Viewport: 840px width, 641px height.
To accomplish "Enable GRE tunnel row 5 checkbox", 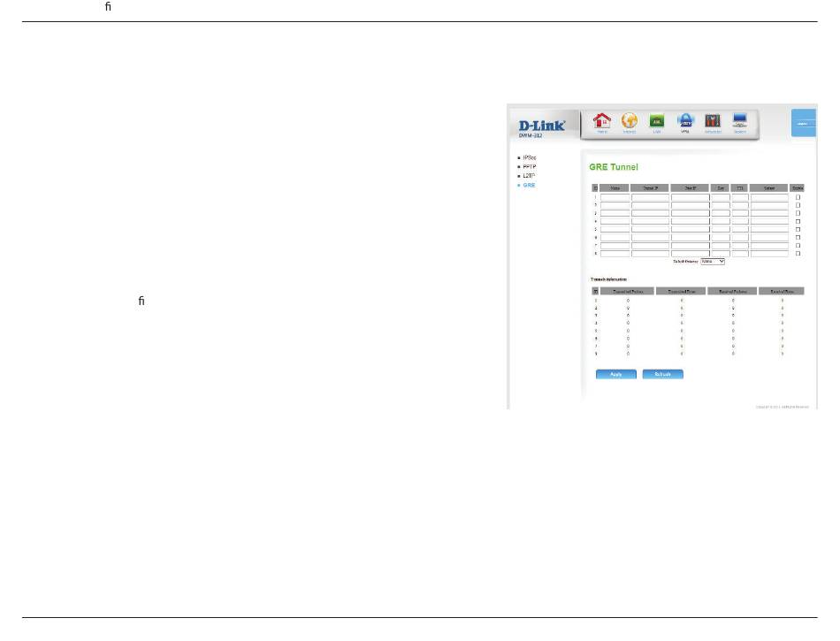I will coord(798,229).
